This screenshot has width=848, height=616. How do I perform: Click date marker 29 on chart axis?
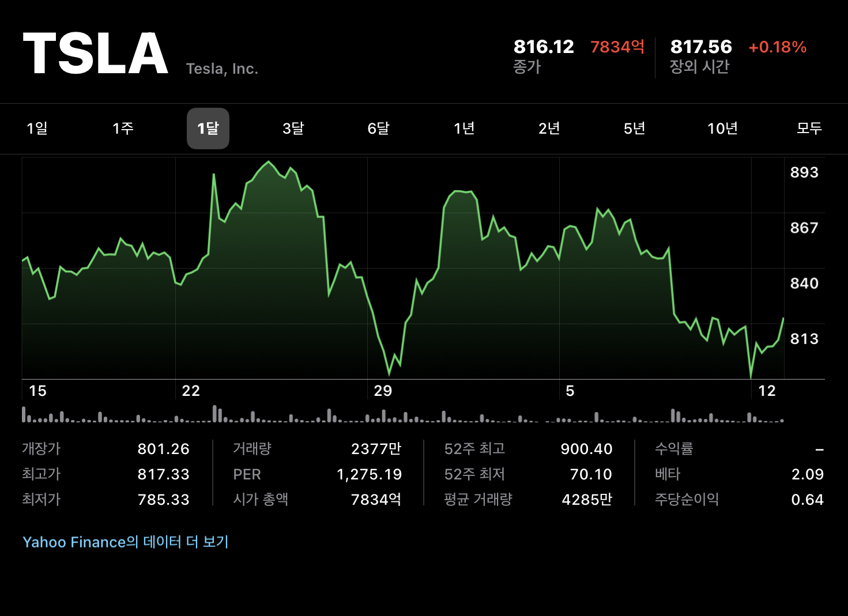tap(383, 391)
